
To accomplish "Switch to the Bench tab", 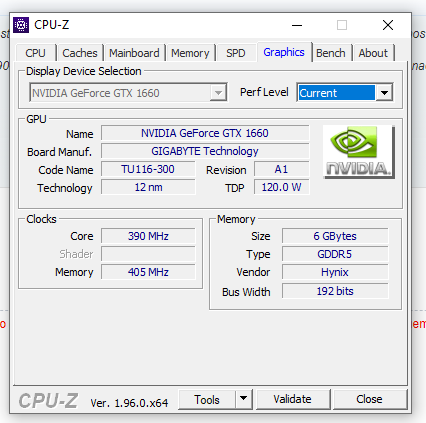I will [331, 53].
